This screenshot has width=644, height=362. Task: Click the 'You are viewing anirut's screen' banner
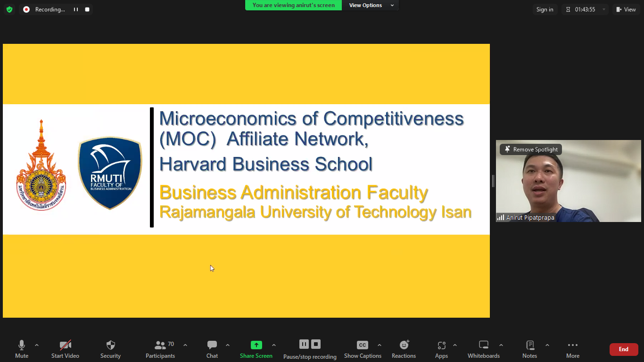[294, 5]
